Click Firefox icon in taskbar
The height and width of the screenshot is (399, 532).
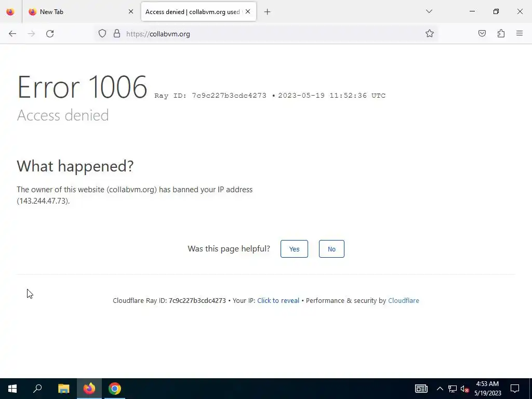89,389
